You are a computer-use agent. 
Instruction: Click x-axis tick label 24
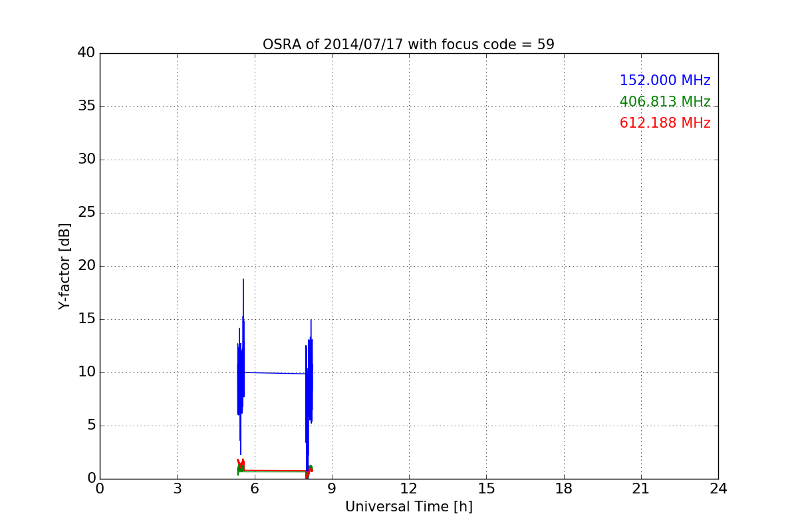point(718,489)
